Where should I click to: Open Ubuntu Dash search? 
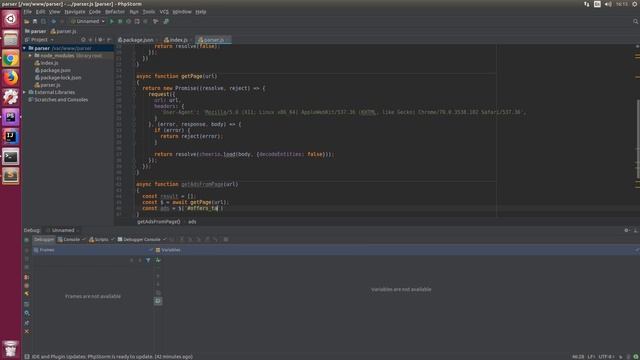point(11,19)
